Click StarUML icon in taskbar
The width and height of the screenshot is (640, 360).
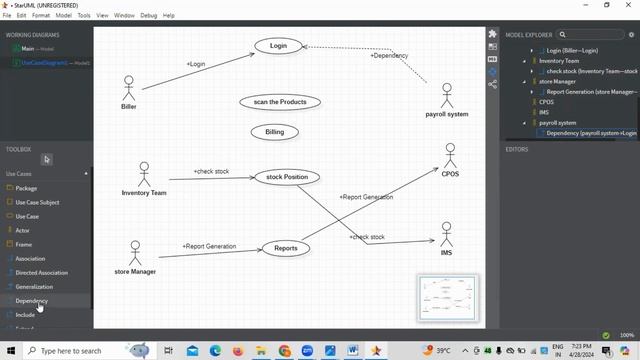coord(376,351)
